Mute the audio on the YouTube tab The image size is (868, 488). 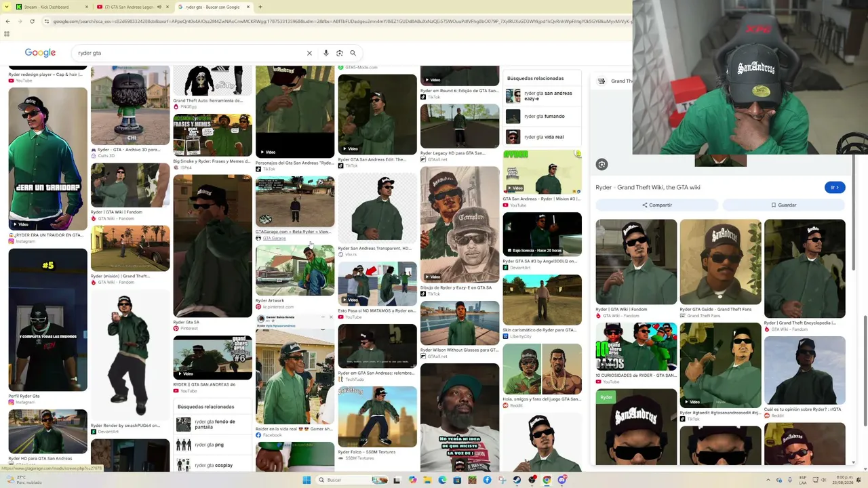click(159, 7)
